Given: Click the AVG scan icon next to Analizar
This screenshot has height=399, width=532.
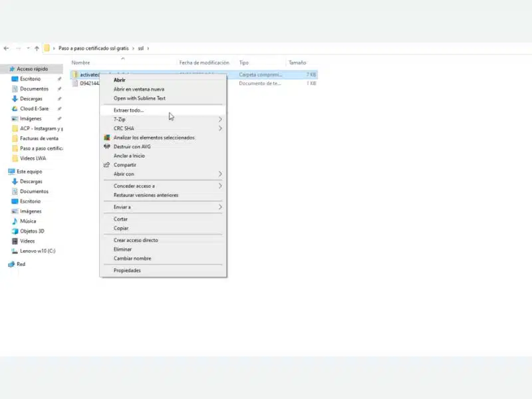Looking at the screenshot, I should tap(108, 138).
